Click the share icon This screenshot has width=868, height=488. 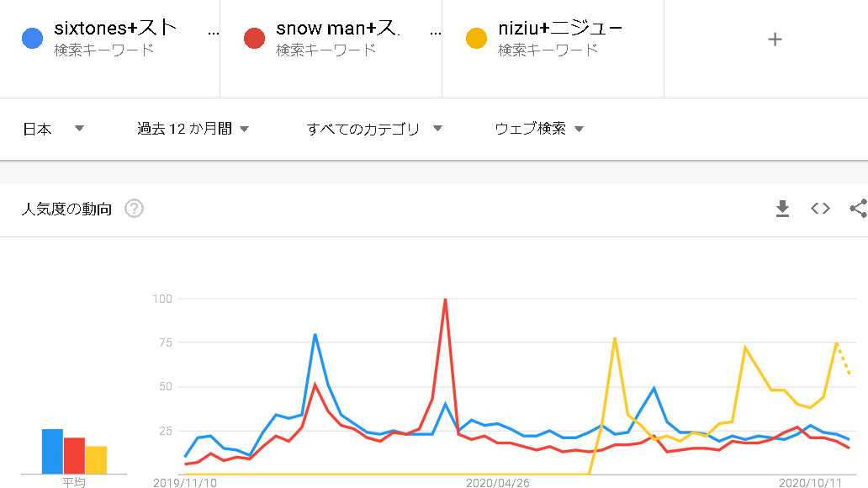[x=859, y=209]
